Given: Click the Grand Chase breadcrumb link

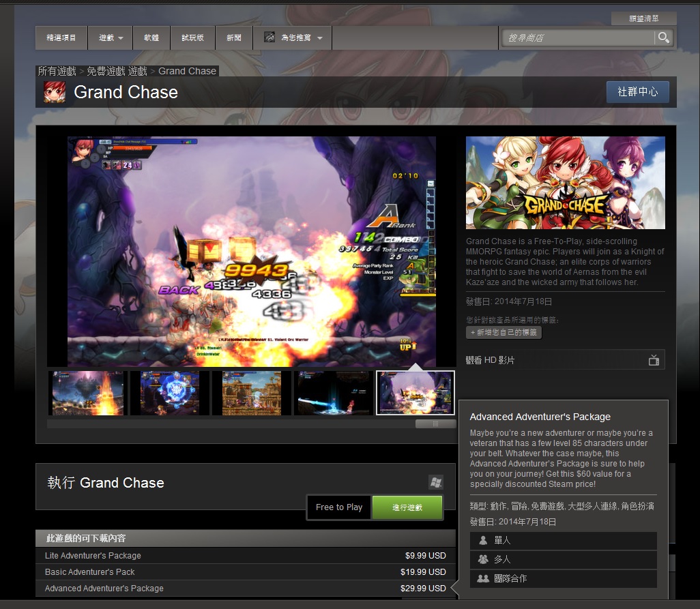Looking at the screenshot, I should coord(187,71).
